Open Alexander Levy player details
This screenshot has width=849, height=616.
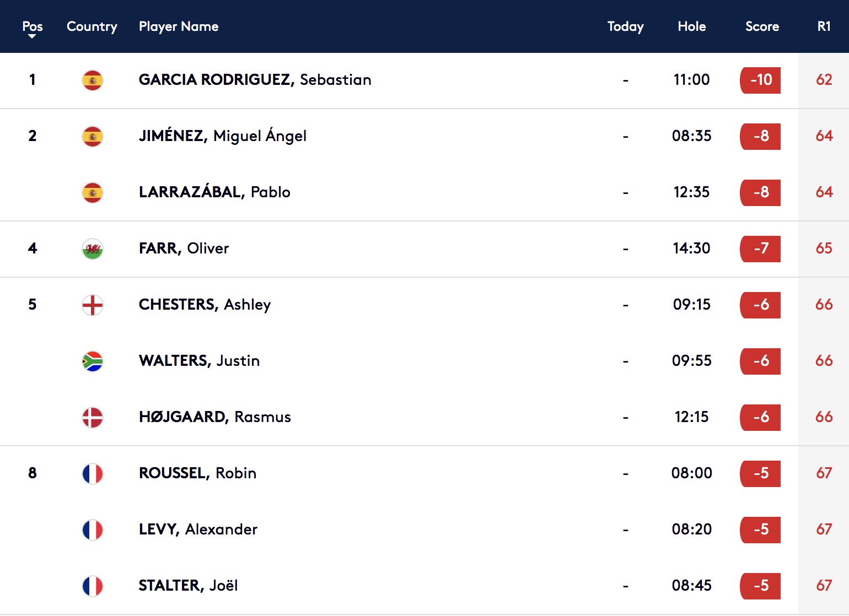(198, 529)
